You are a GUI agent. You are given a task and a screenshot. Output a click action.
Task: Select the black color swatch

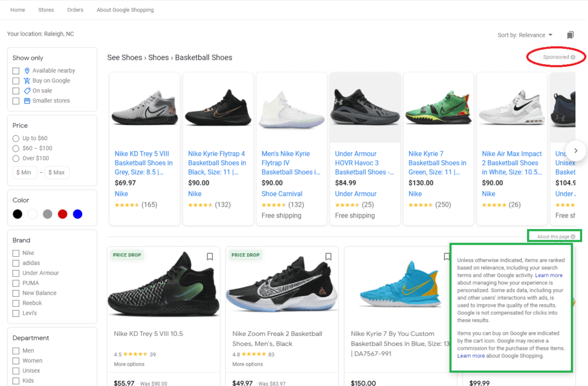coord(17,214)
